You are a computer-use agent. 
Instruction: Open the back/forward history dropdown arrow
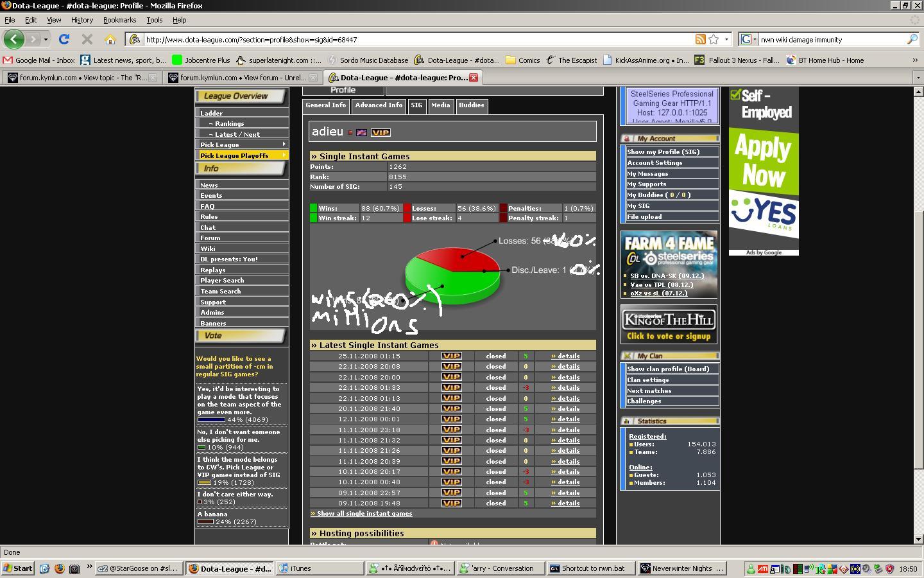click(x=46, y=39)
